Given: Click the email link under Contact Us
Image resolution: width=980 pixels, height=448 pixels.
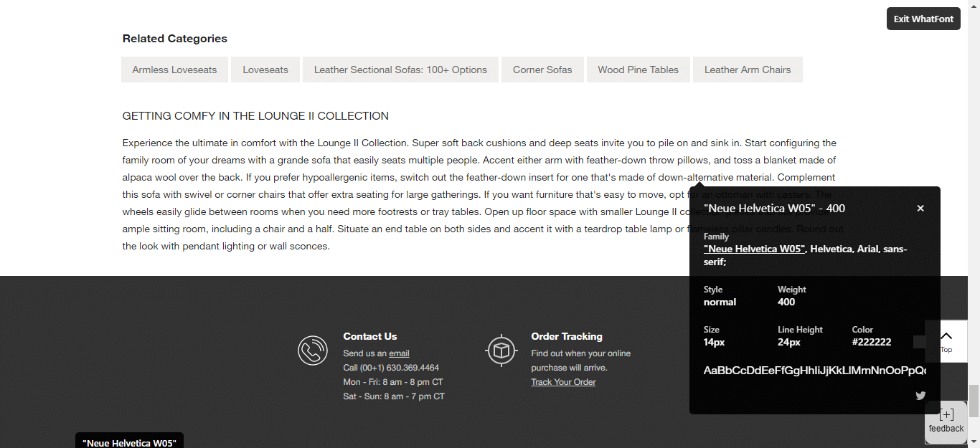Looking at the screenshot, I should (399, 353).
